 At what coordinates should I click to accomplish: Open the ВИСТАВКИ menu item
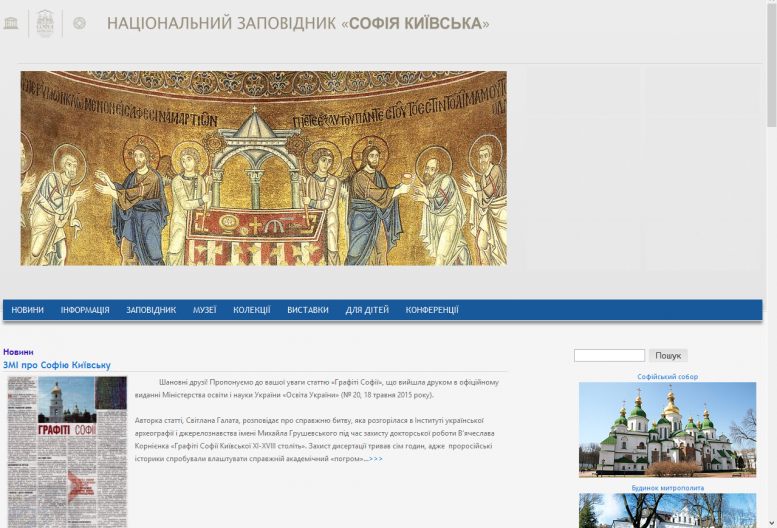(x=308, y=310)
